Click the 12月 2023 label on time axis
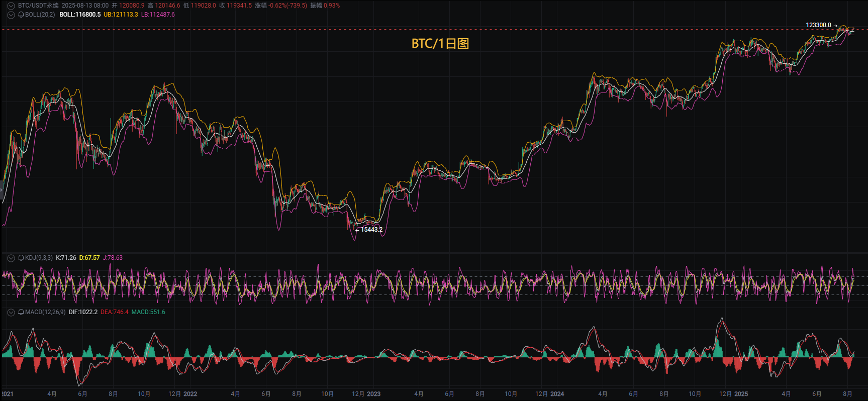 (366, 394)
